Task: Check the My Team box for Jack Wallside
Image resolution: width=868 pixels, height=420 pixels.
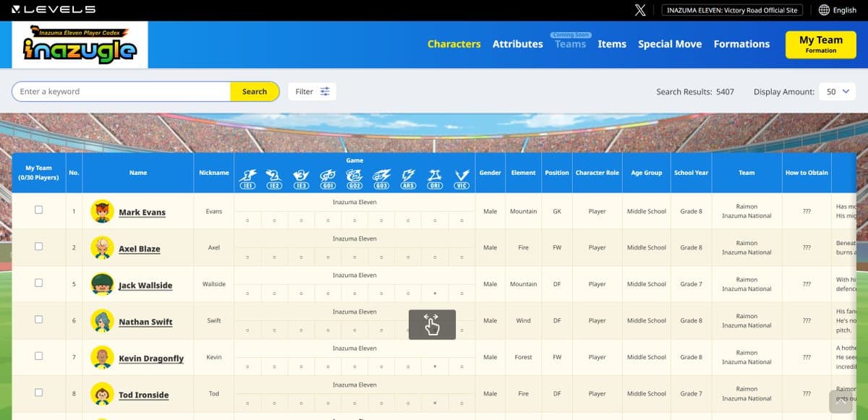Action: coord(38,283)
